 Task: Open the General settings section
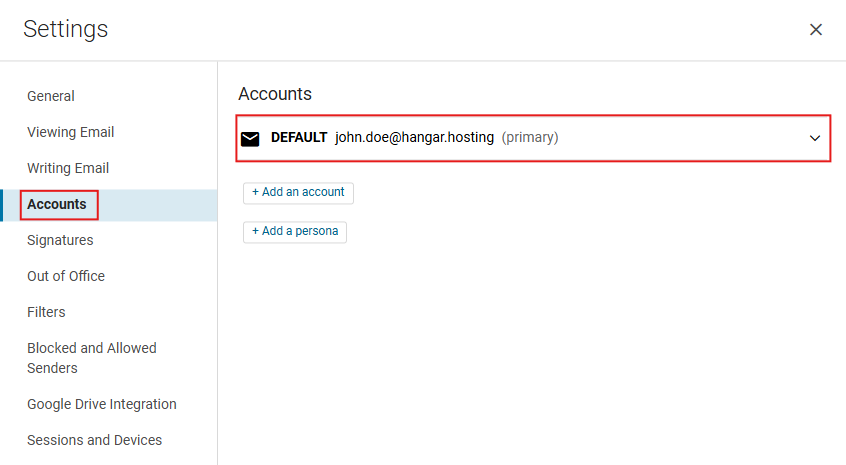[x=51, y=96]
